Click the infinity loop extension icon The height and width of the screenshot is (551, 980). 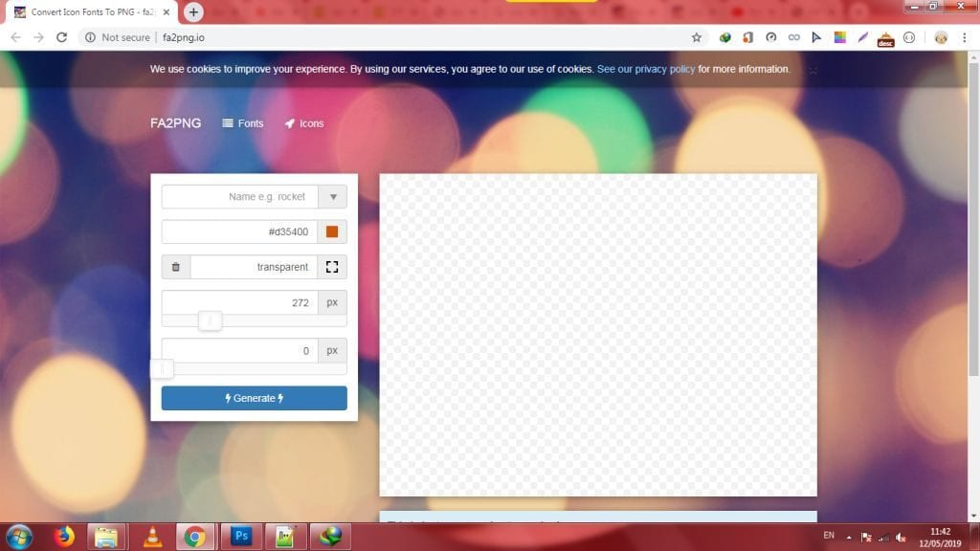[x=793, y=37]
